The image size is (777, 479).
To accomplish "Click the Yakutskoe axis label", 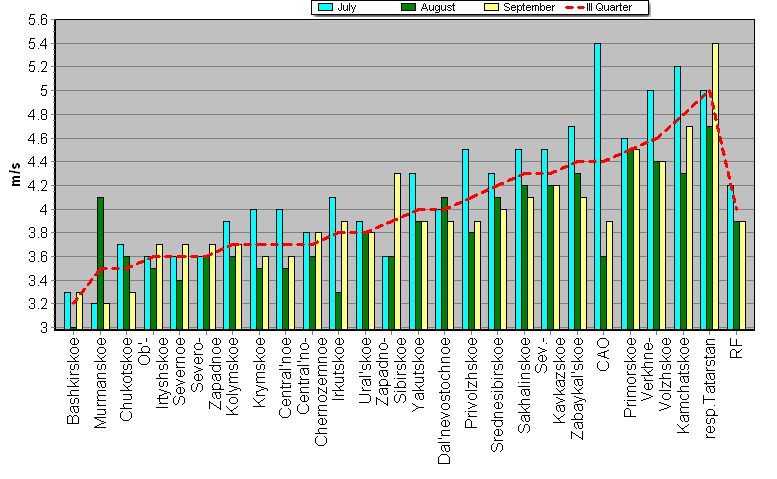I will tap(418, 374).
